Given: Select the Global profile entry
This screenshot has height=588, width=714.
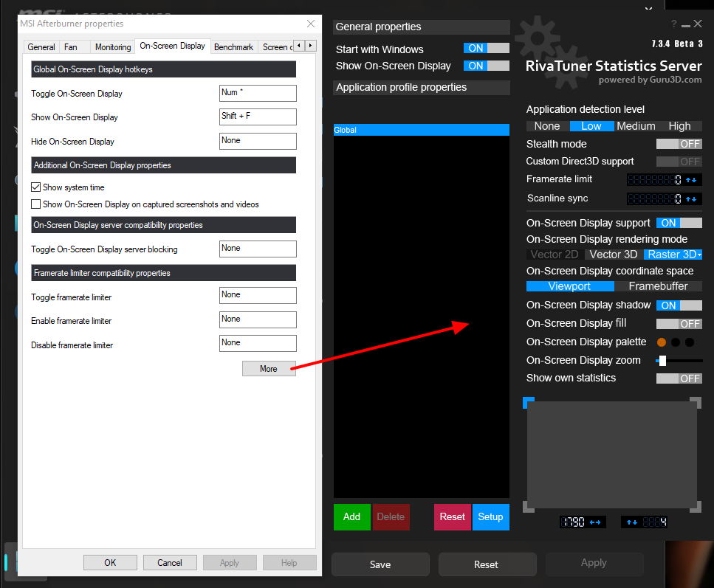Looking at the screenshot, I should pyautogui.click(x=421, y=130).
